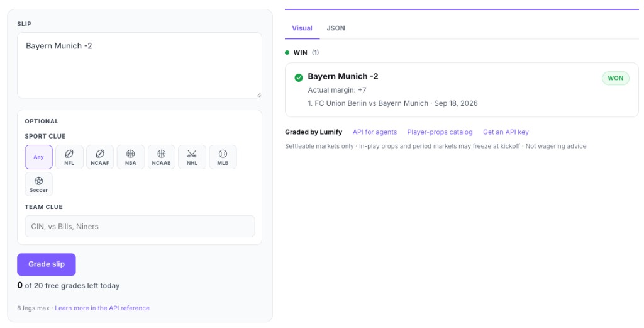Select the NCAAF sport clue
The width and height of the screenshot is (644, 328).
point(100,157)
